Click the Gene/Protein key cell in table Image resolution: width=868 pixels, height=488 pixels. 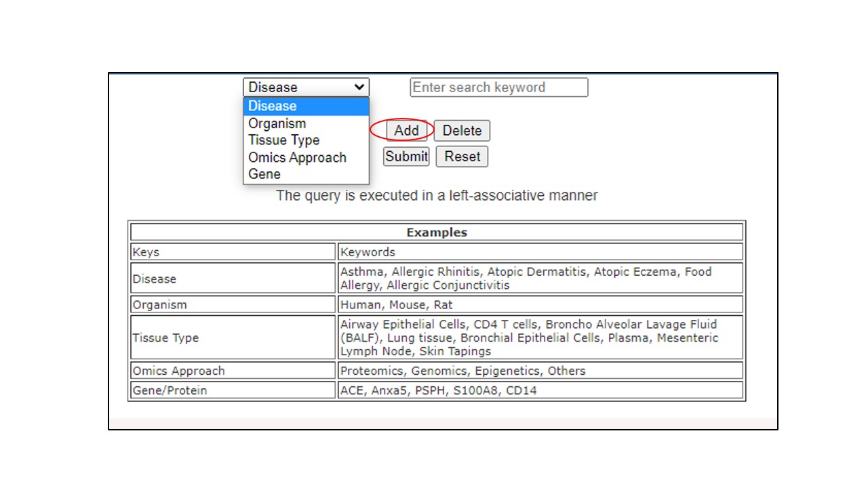tap(233, 390)
